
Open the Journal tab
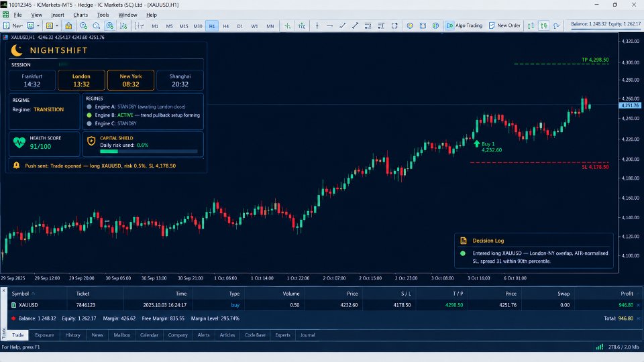307,335
